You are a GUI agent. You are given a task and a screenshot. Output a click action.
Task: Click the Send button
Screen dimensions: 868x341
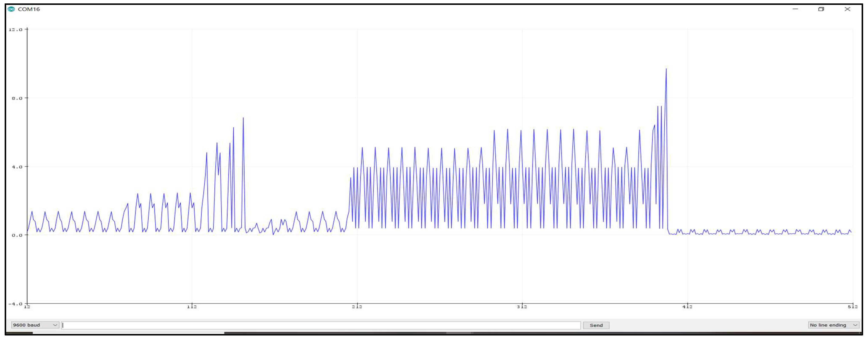[596, 325]
